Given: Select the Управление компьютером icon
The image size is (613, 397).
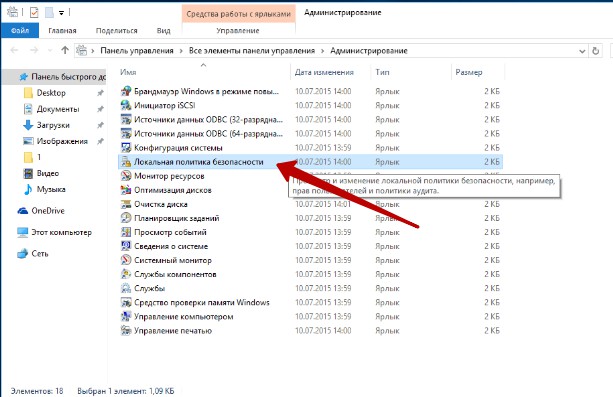Looking at the screenshot, I should [x=126, y=316].
